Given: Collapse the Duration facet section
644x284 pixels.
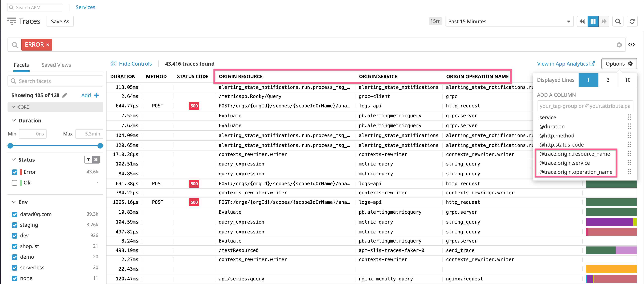Looking at the screenshot, I should 14,121.
